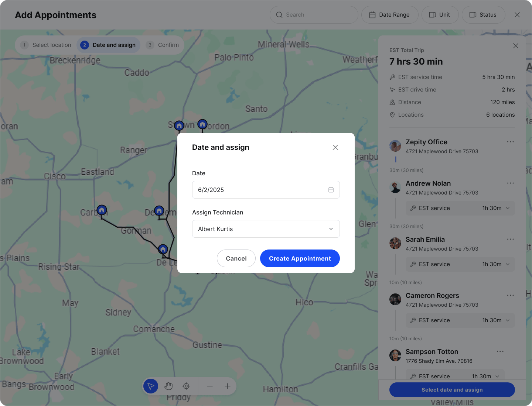
Task: Open three-dot menu for Andrew Nolan
Action: [510, 183]
